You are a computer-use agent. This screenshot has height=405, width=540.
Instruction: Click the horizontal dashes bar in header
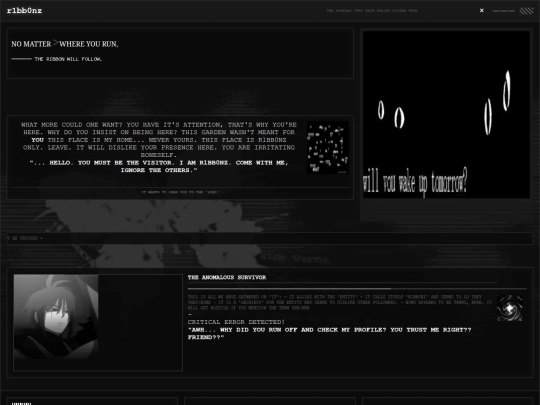point(503,11)
